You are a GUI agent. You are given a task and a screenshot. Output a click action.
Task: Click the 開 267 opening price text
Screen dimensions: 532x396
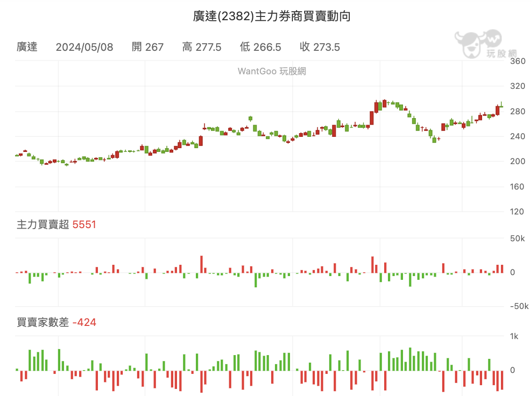[147, 47]
